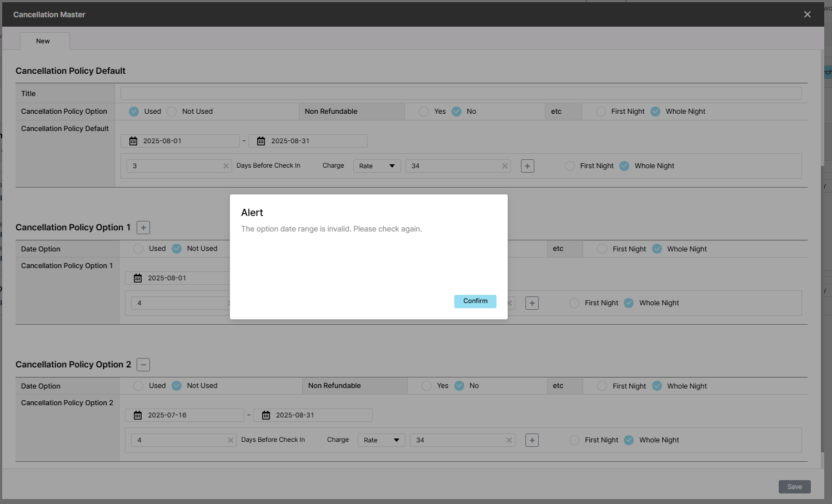Edit the Option 1 days value 4 field
The height and width of the screenshot is (504, 832).
(181, 303)
